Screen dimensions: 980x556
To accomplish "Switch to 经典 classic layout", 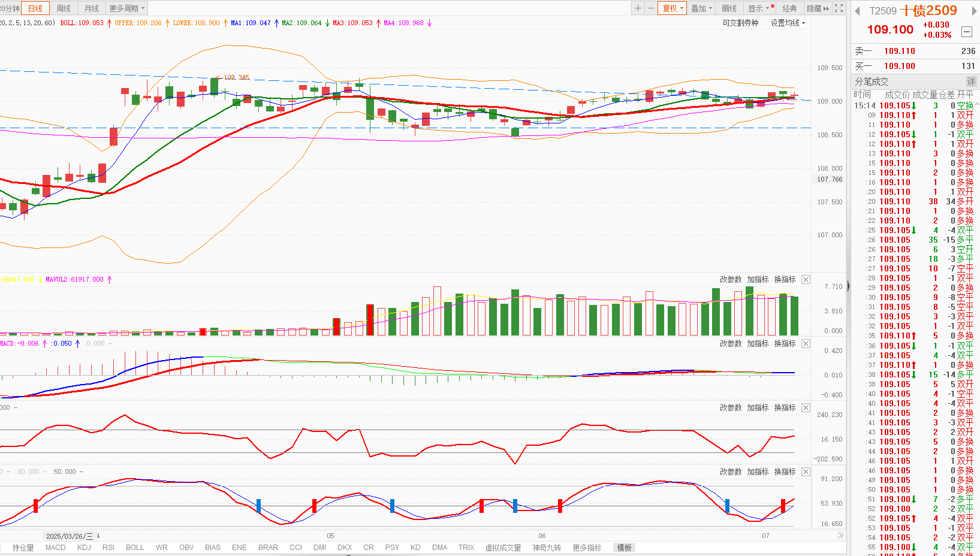I will point(790,8).
